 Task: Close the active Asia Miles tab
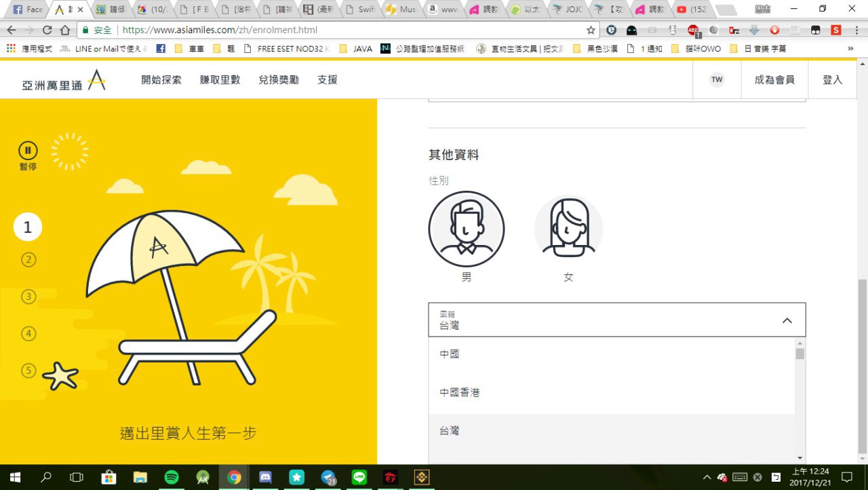pyautogui.click(x=81, y=10)
